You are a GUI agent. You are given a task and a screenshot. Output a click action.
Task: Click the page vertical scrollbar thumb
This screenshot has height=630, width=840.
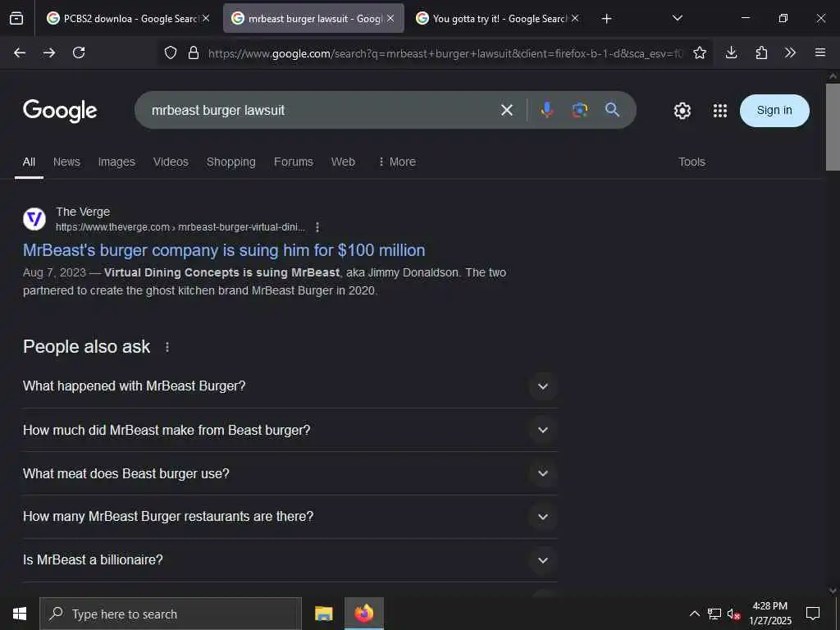[833, 127]
